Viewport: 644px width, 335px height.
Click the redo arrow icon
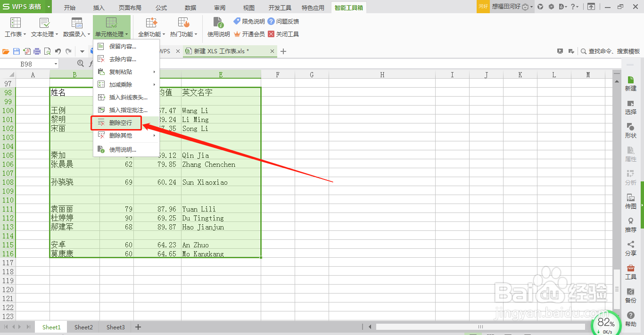click(69, 51)
